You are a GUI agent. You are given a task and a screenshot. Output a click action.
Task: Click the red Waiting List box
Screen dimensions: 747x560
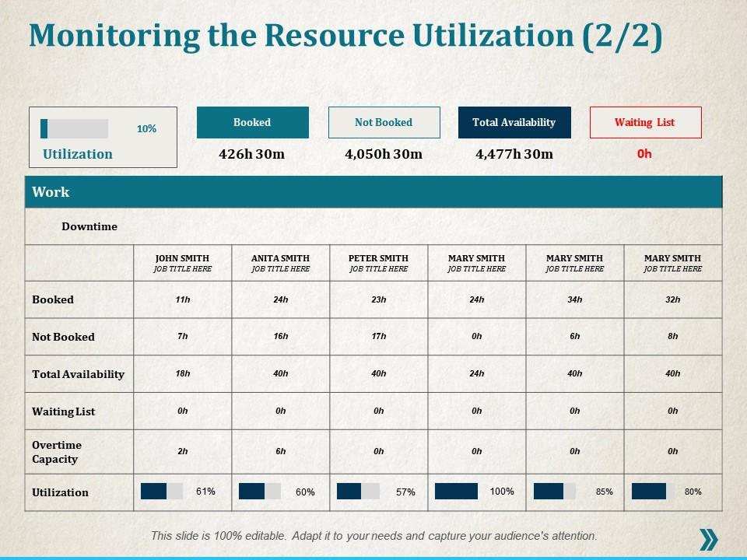(x=645, y=123)
